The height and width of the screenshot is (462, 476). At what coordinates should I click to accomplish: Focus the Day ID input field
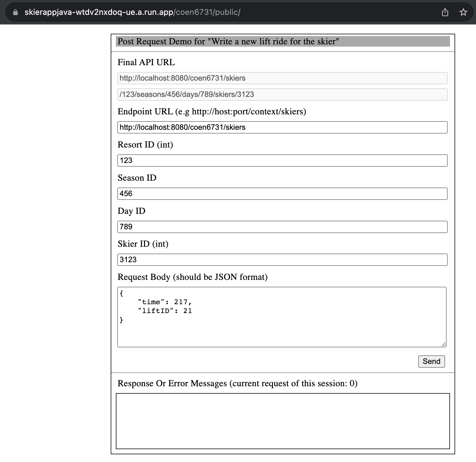click(x=282, y=227)
